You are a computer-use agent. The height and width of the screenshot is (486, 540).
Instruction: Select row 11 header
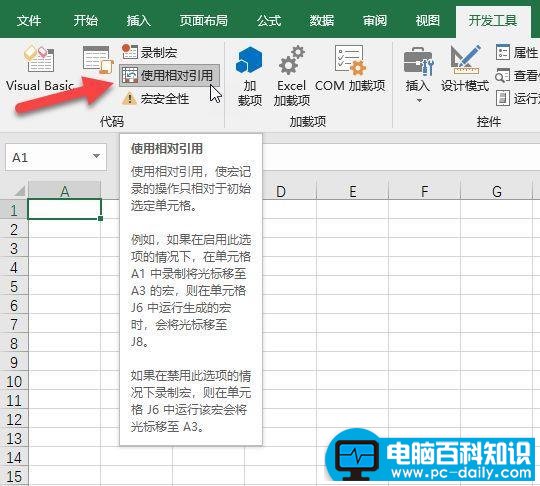click(14, 400)
